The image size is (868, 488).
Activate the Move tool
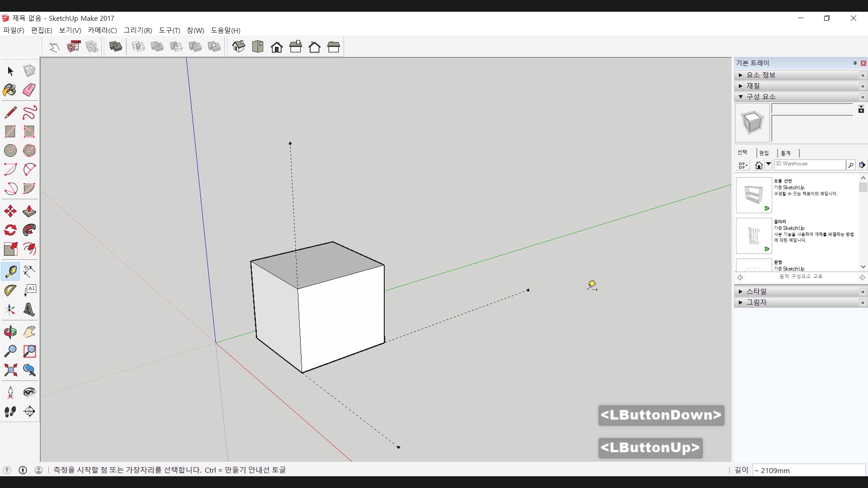[10, 211]
